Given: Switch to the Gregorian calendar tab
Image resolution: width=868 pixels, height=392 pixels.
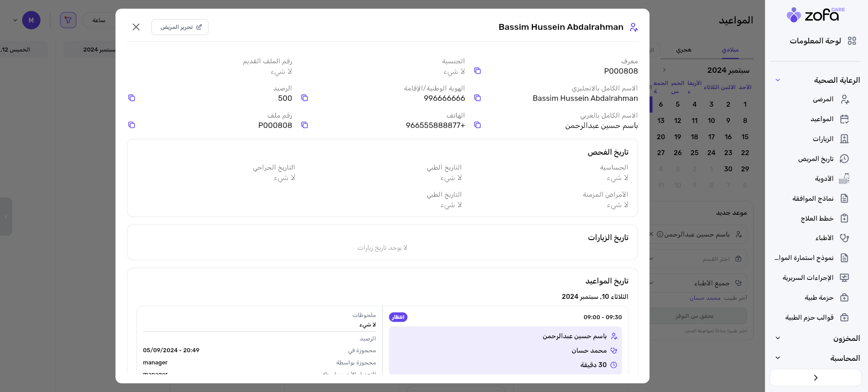Looking at the screenshot, I should click(730, 50).
